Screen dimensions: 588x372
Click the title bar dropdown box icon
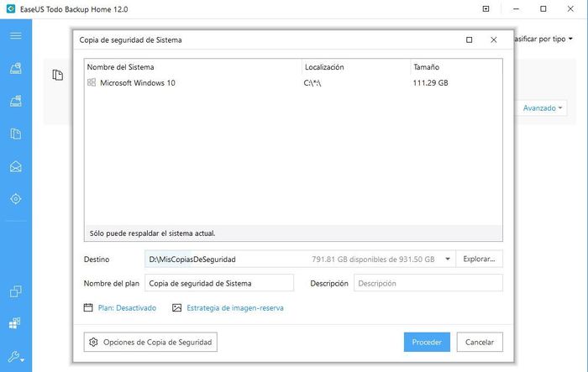(486, 8)
